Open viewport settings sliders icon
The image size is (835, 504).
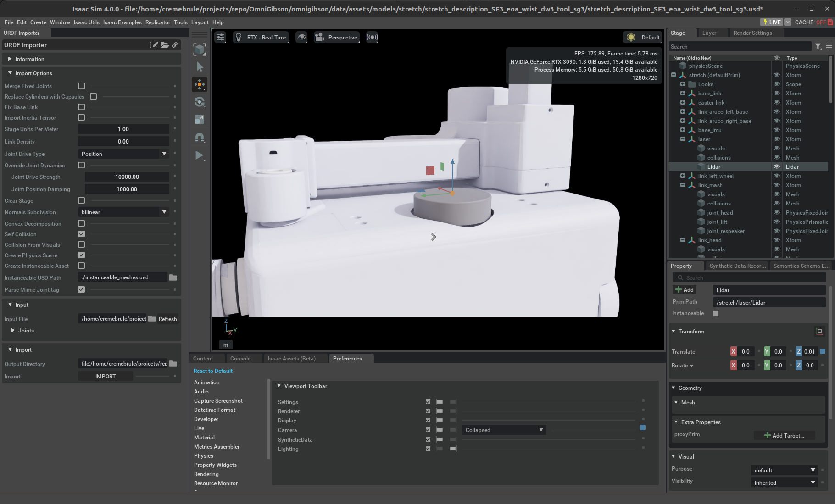click(x=221, y=38)
